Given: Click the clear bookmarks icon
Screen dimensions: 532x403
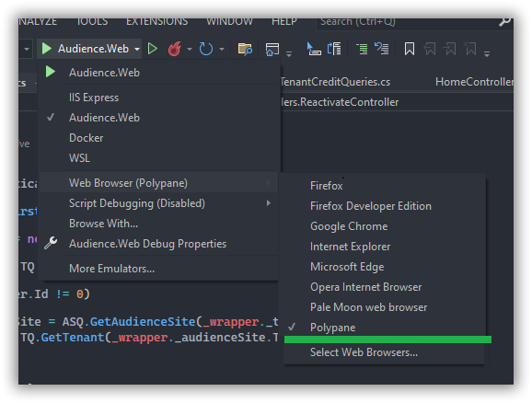Looking at the screenshot, I should pyautogui.click(x=470, y=49).
